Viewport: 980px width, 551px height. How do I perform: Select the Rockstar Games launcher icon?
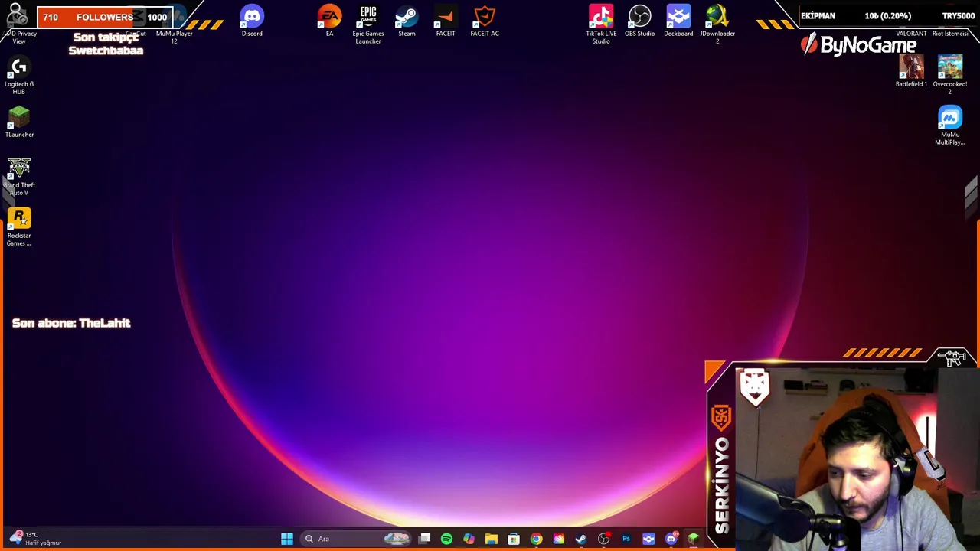point(19,227)
